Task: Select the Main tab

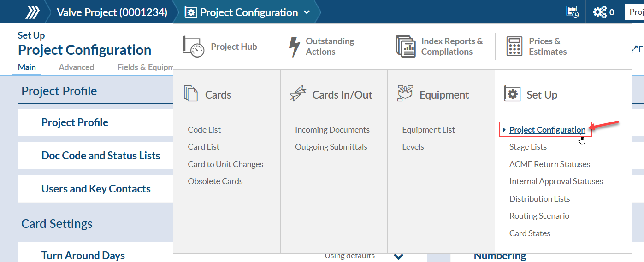Action: point(27,67)
